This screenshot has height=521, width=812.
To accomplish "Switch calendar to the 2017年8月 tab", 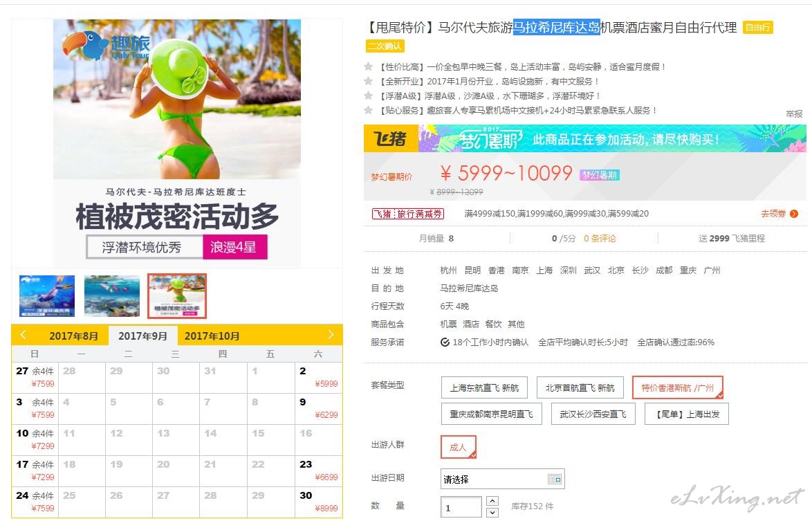I will [x=73, y=336].
